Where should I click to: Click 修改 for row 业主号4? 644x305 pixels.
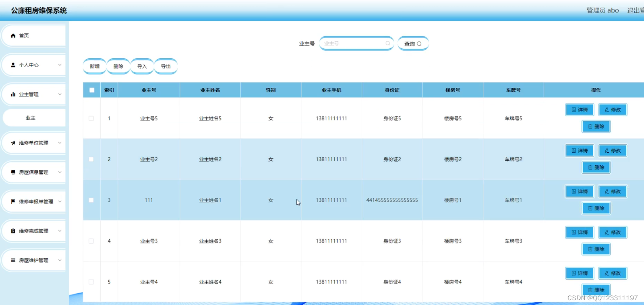pos(613,273)
